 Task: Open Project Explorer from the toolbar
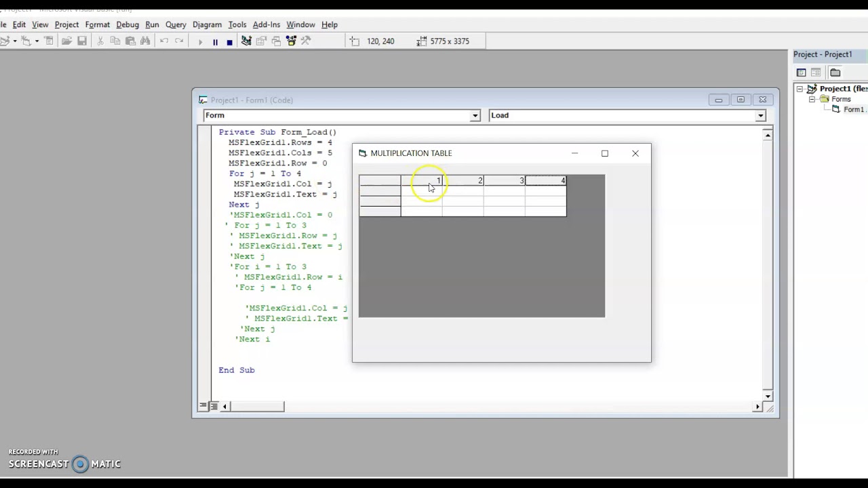coord(246,41)
